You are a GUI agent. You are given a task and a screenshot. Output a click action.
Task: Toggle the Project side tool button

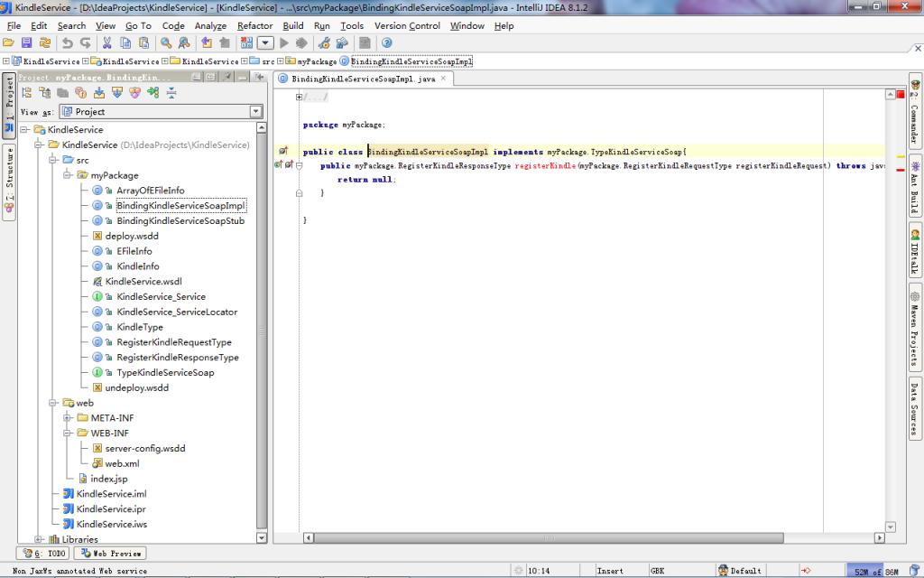pyautogui.click(x=9, y=106)
